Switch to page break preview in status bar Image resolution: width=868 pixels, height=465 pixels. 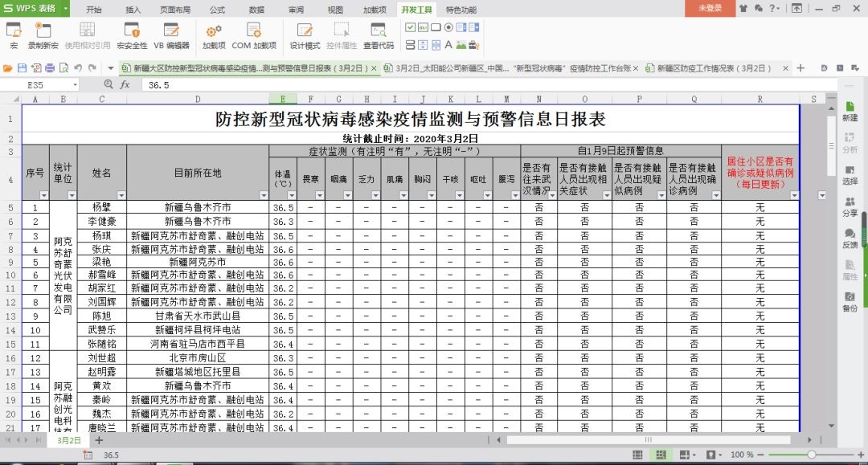pyautogui.click(x=661, y=455)
